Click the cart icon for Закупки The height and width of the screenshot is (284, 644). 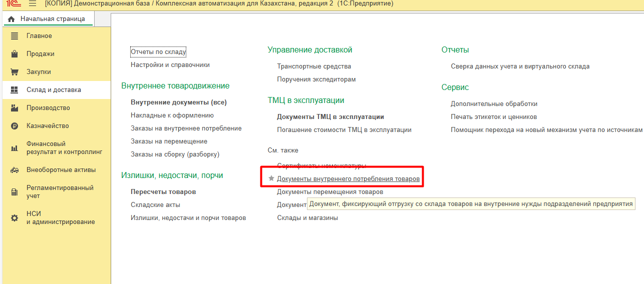pos(15,72)
